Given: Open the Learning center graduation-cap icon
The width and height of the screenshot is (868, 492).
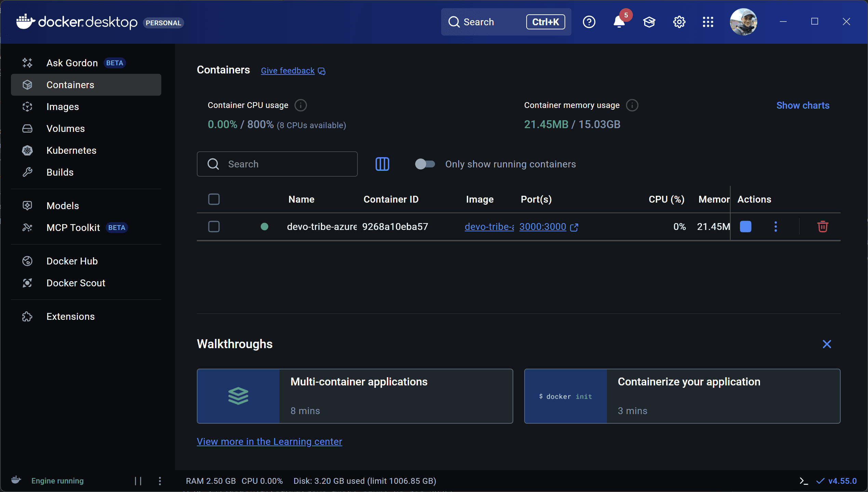Looking at the screenshot, I should pos(649,22).
